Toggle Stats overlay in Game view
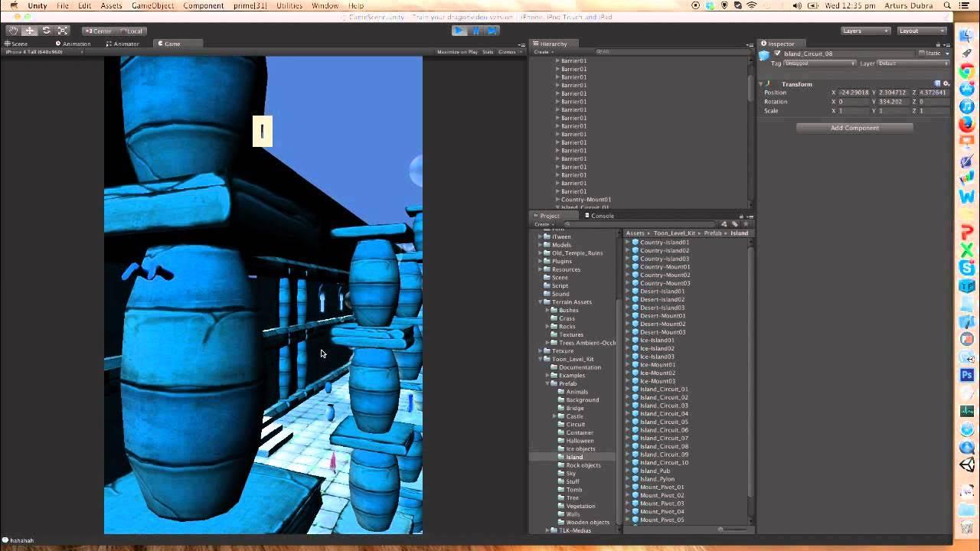The image size is (980, 551). pyautogui.click(x=488, y=52)
